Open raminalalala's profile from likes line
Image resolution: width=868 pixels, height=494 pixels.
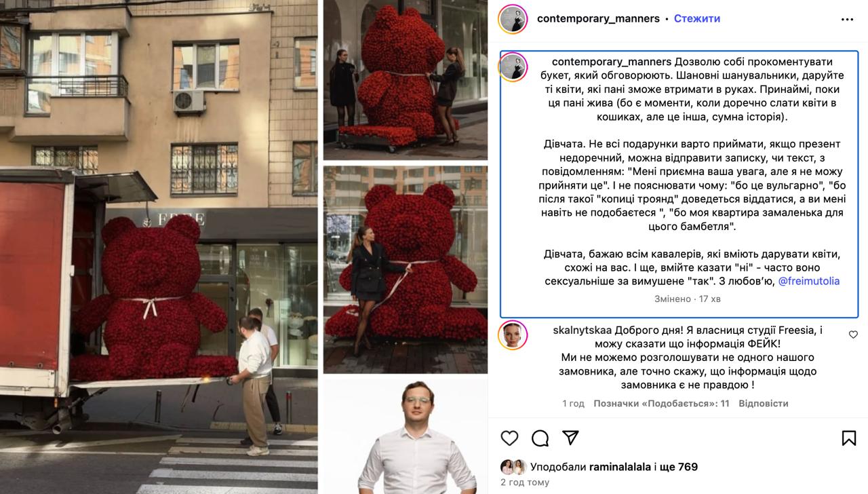click(x=620, y=467)
